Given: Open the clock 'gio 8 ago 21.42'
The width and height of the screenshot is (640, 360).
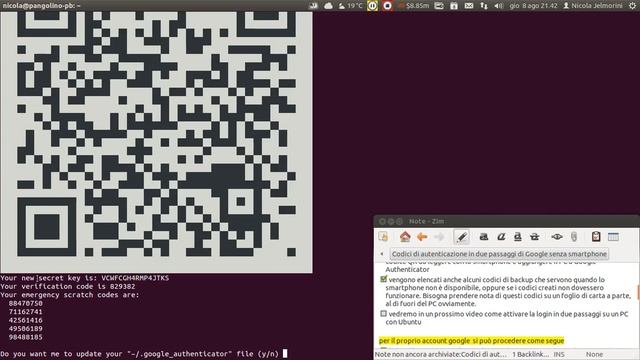Looking at the screenshot, I should click(x=533, y=6).
